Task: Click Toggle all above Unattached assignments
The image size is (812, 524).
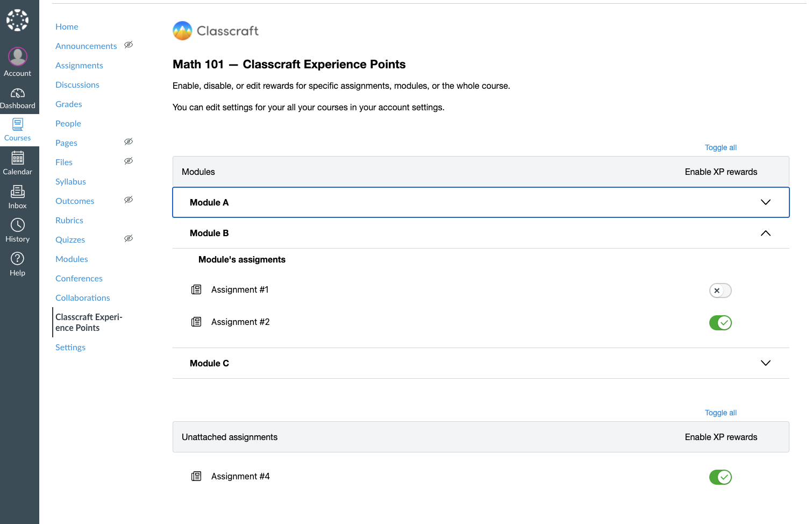Action: 721,413
